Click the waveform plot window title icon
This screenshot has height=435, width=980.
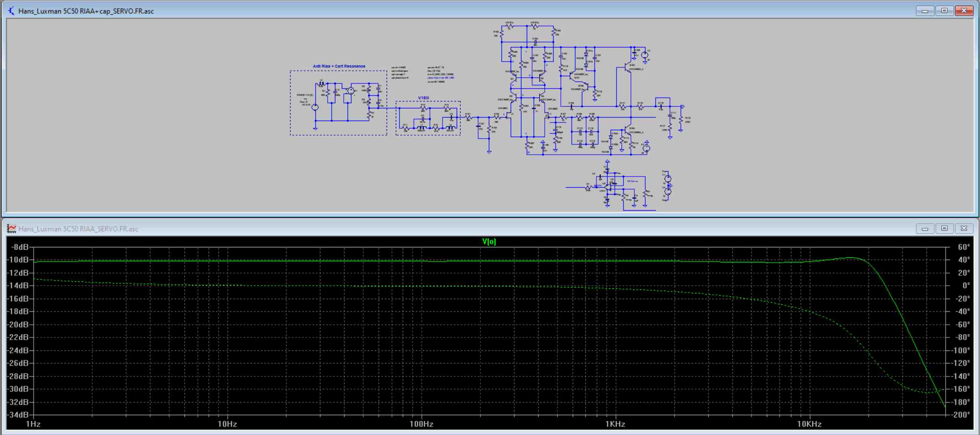[x=11, y=229]
